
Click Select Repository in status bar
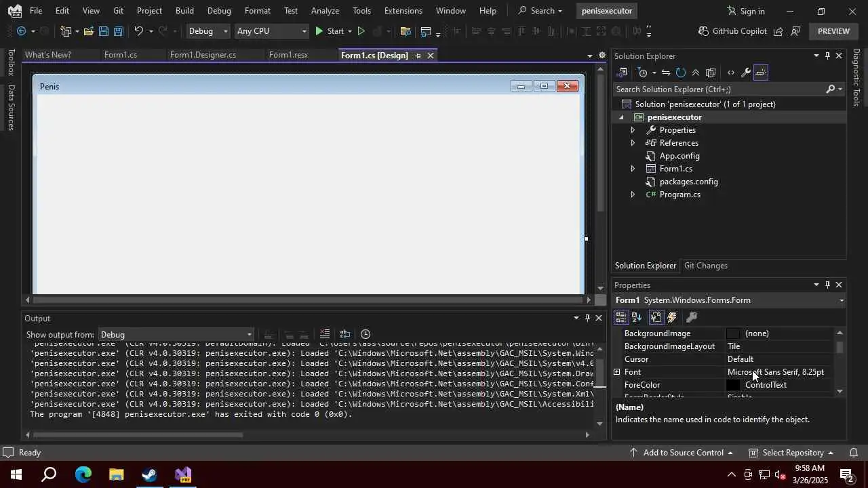[x=791, y=452]
